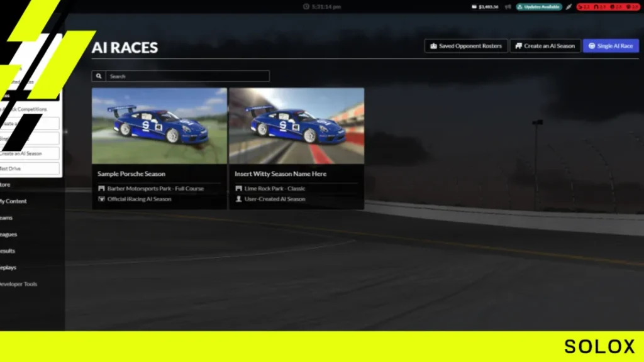644x362 pixels.
Task: Click the Official iRacing AI Season text
Action: [139, 199]
